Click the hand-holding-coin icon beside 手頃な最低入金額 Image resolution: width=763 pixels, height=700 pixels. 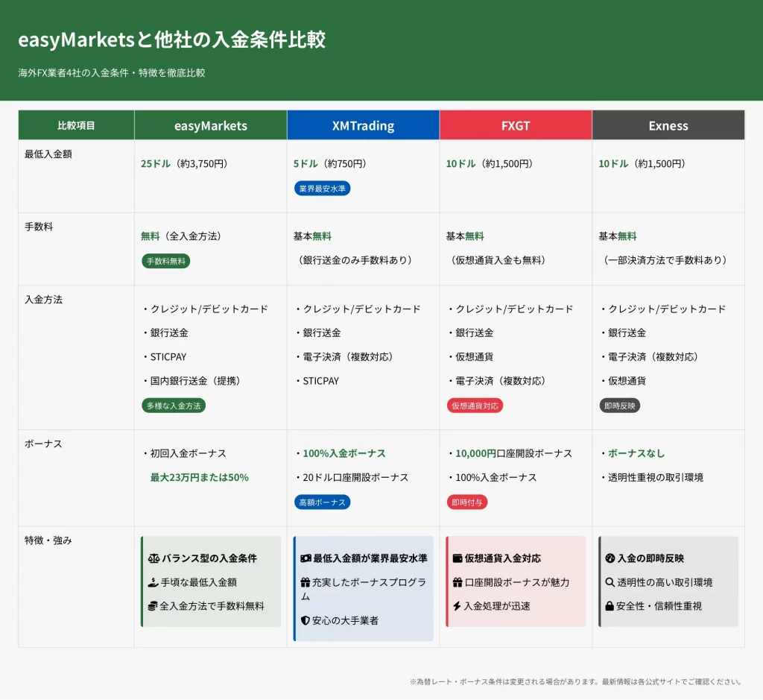click(x=153, y=582)
